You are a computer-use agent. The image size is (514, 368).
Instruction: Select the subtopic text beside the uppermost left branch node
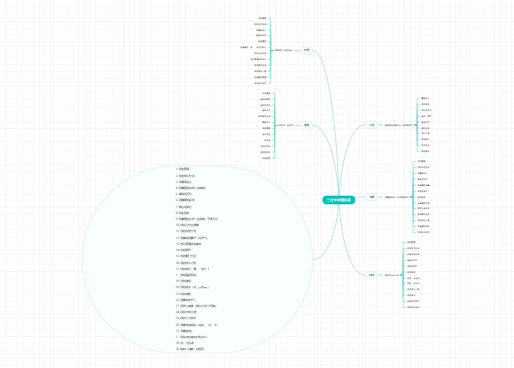(284, 50)
